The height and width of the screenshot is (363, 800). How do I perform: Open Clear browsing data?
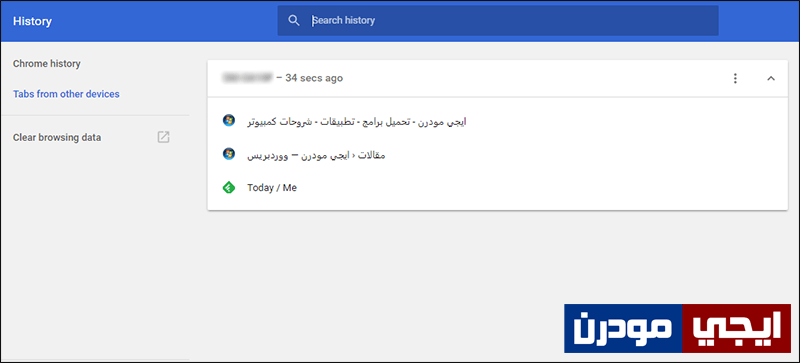point(57,137)
